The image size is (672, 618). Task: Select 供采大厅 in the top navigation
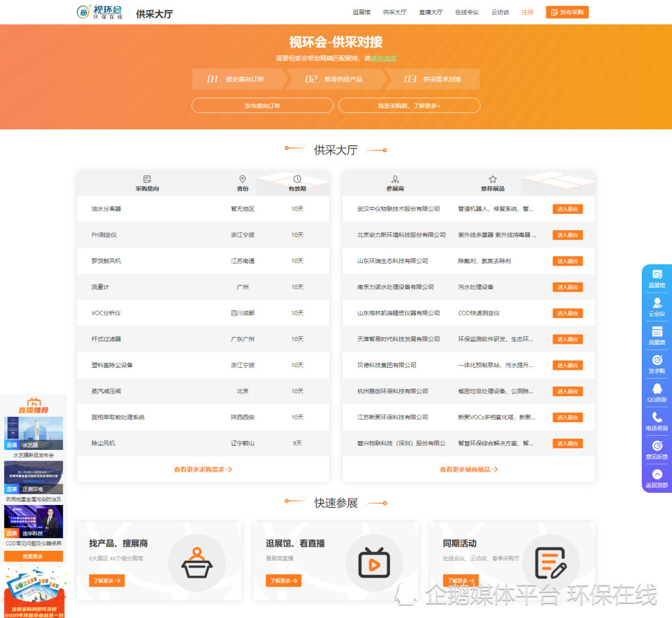pyautogui.click(x=394, y=12)
